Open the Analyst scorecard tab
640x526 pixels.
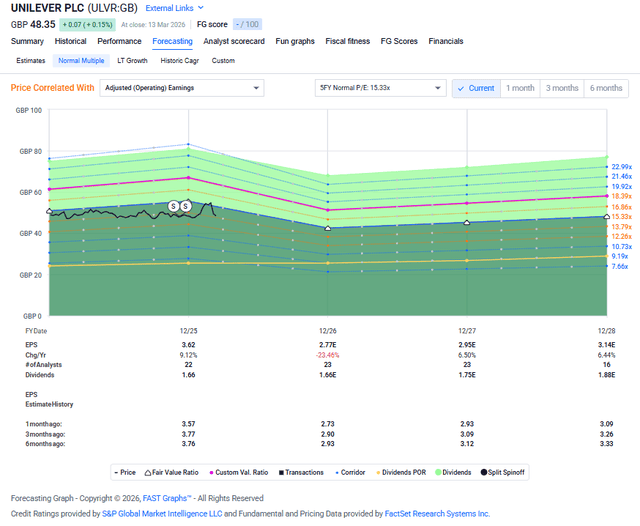[x=234, y=41]
